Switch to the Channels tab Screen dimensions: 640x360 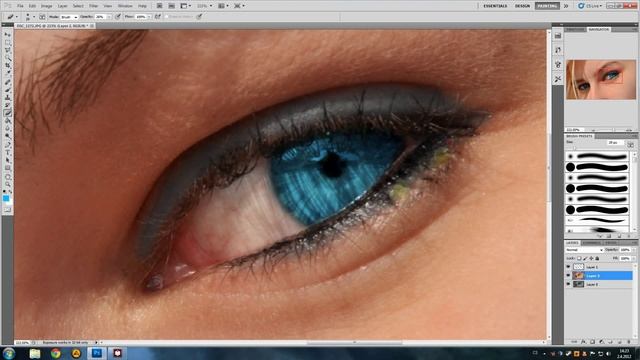point(591,243)
